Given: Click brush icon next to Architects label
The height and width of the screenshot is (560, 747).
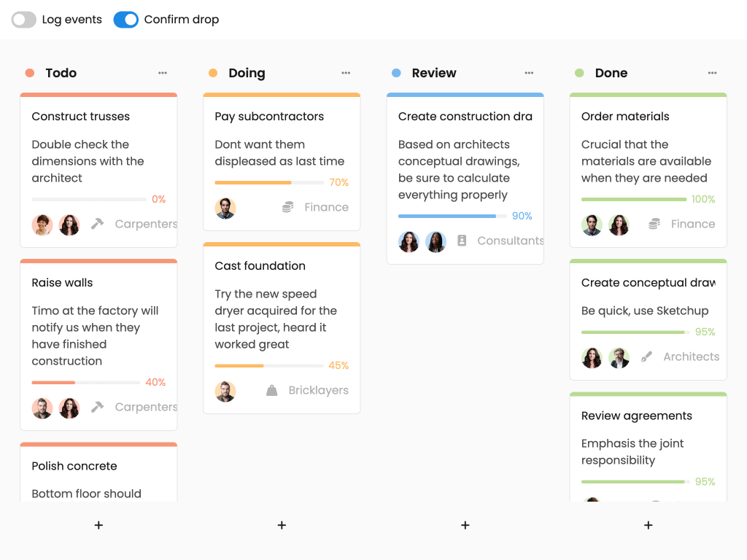Looking at the screenshot, I should (x=646, y=357).
